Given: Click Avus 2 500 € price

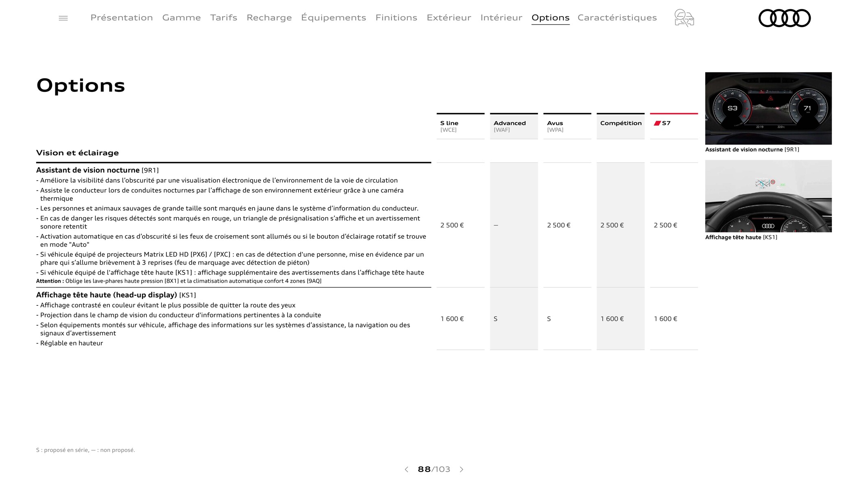Looking at the screenshot, I should (x=559, y=225).
